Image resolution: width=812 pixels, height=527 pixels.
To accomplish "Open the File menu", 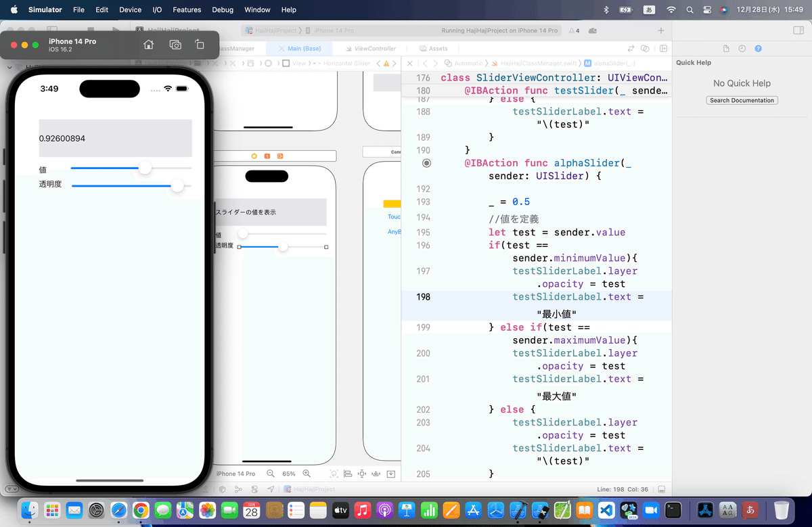I will pyautogui.click(x=78, y=9).
